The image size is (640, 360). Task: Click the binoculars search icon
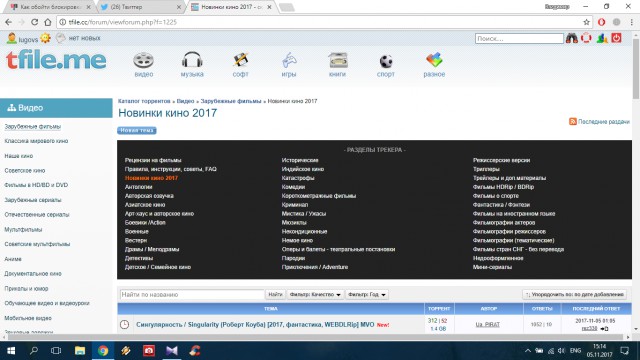[x=571, y=38]
